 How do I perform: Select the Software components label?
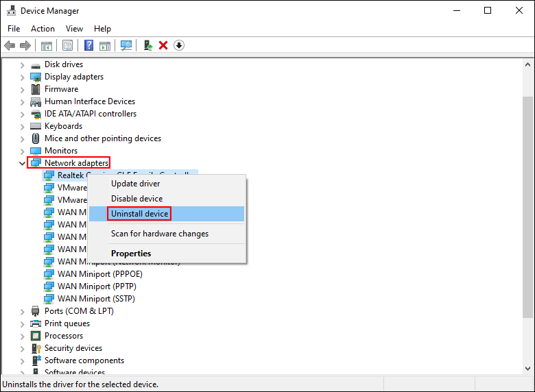(x=84, y=360)
